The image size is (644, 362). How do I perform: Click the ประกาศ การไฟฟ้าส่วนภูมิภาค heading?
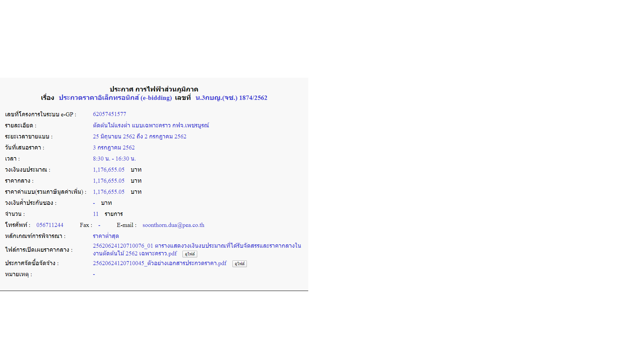click(x=154, y=89)
